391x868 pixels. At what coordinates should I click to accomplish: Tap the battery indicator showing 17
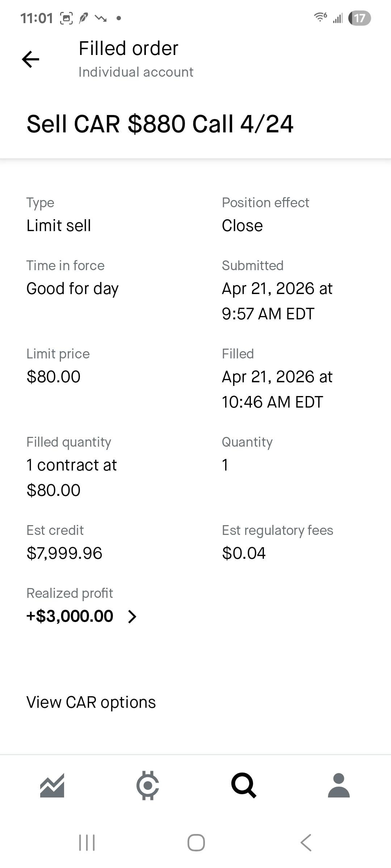359,18
